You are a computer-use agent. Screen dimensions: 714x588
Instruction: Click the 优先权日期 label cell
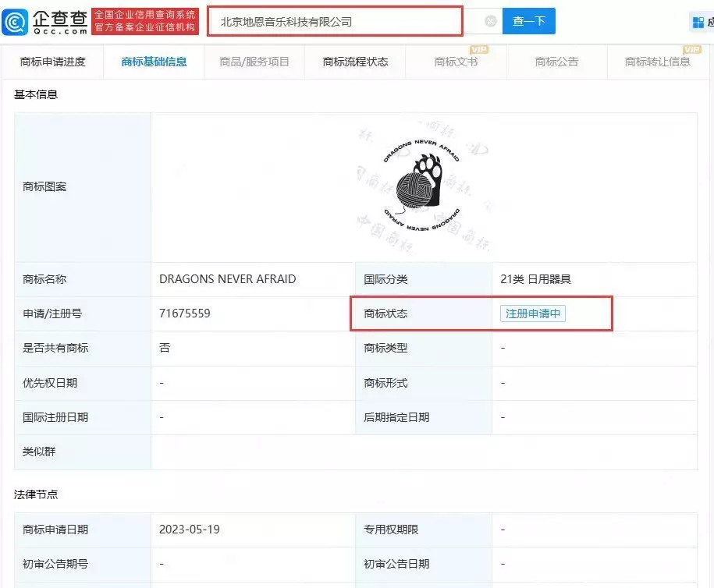(83, 383)
